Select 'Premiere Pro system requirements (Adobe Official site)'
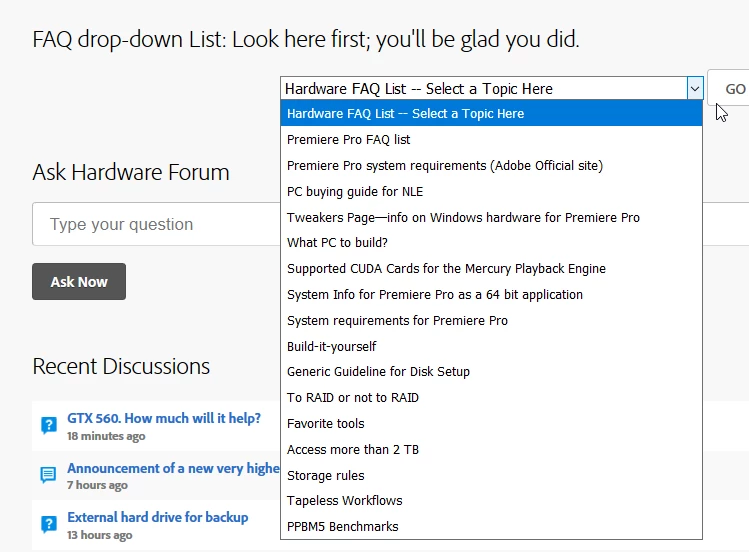The width and height of the screenshot is (749, 552). (492, 166)
